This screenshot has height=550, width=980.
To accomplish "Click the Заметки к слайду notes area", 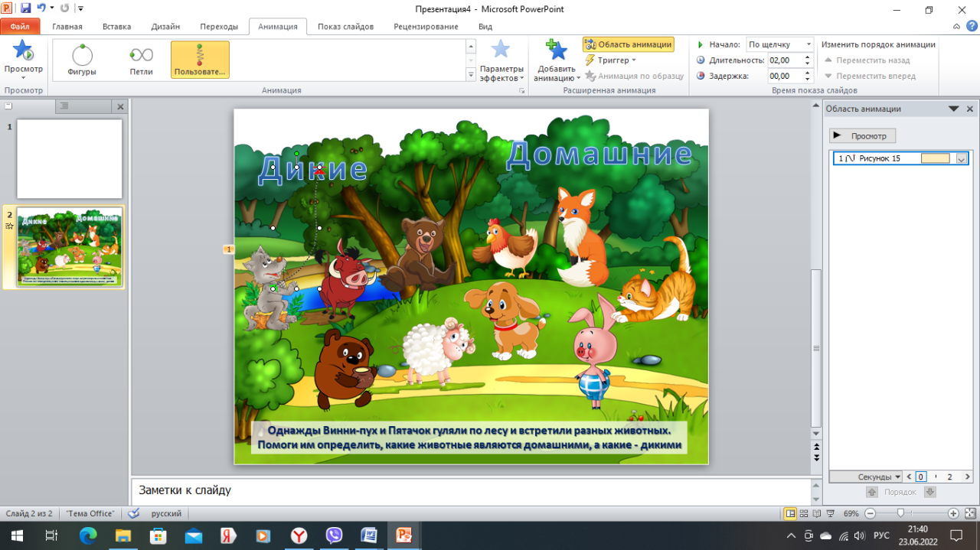I will click(x=471, y=490).
